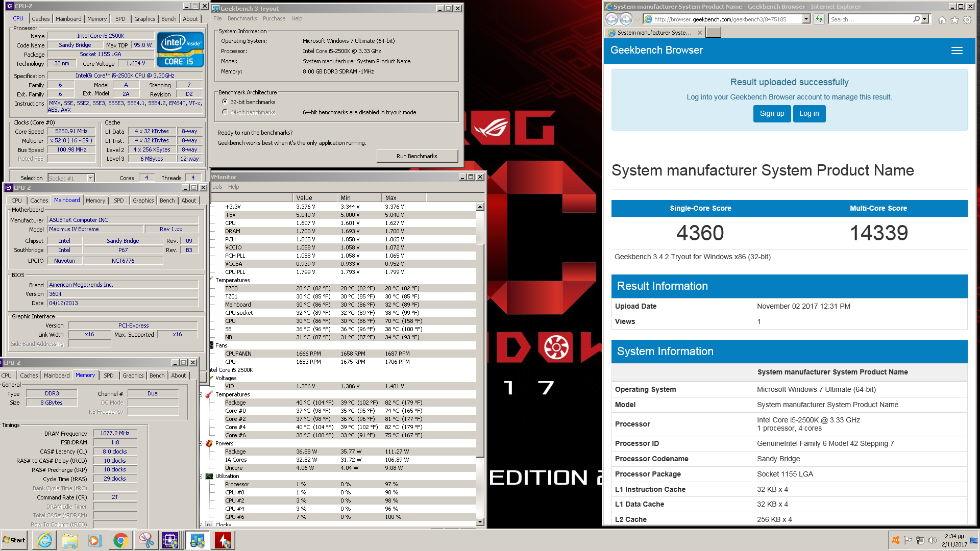The height and width of the screenshot is (551, 980).
Task: Switch to HWMonitor taskbar button
Action: (223, 540)
